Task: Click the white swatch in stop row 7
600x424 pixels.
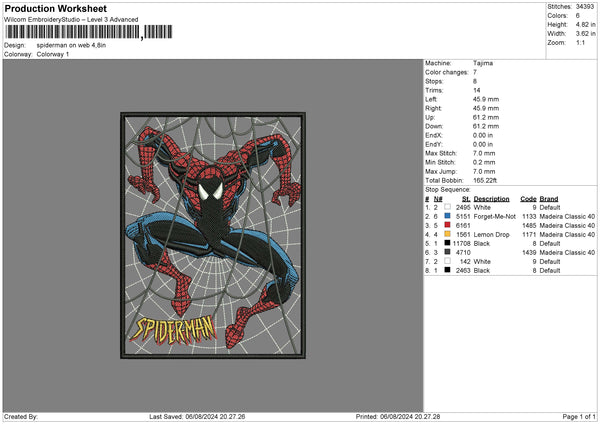Action: coord(447,261)
